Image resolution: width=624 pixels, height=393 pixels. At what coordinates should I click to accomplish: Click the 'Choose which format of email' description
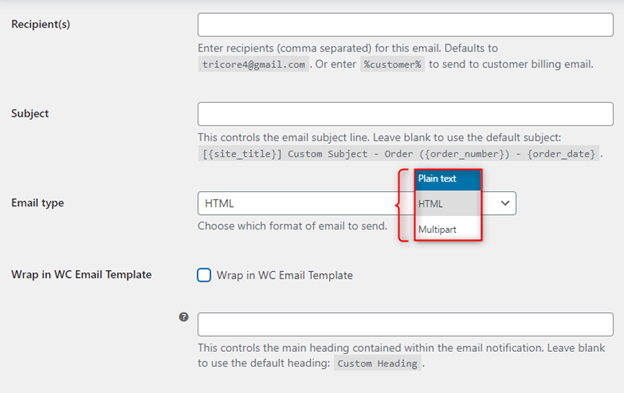coord(292,226)
